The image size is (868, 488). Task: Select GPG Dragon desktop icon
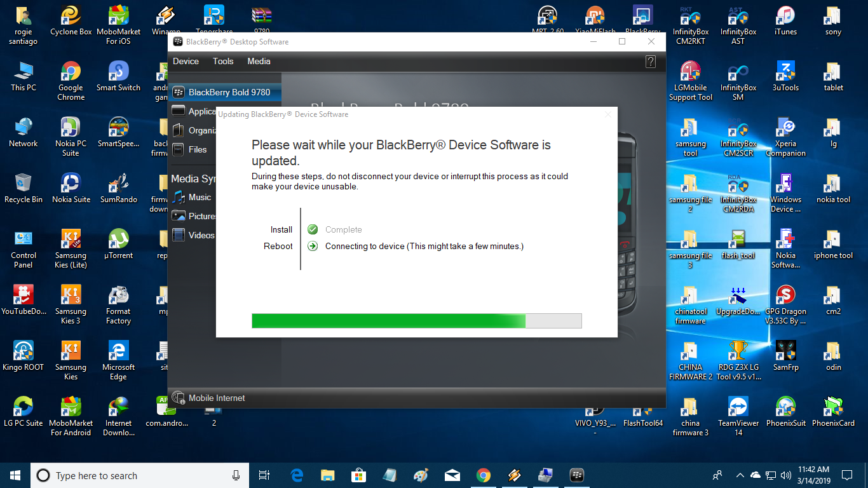(785, 305)
